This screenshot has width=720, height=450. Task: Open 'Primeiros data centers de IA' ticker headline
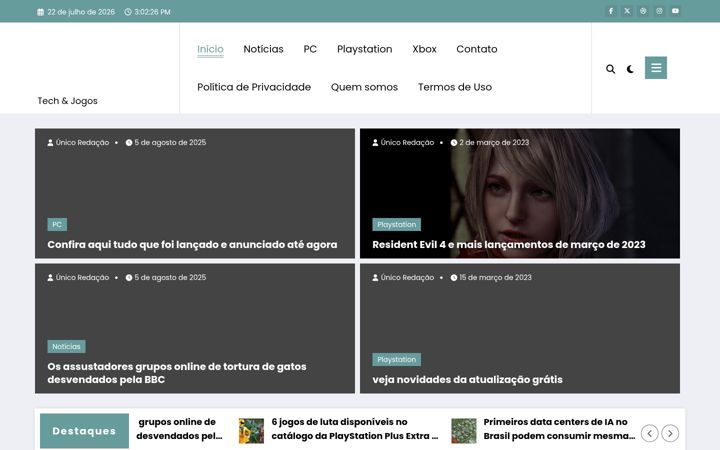click(x=559, y=429)
